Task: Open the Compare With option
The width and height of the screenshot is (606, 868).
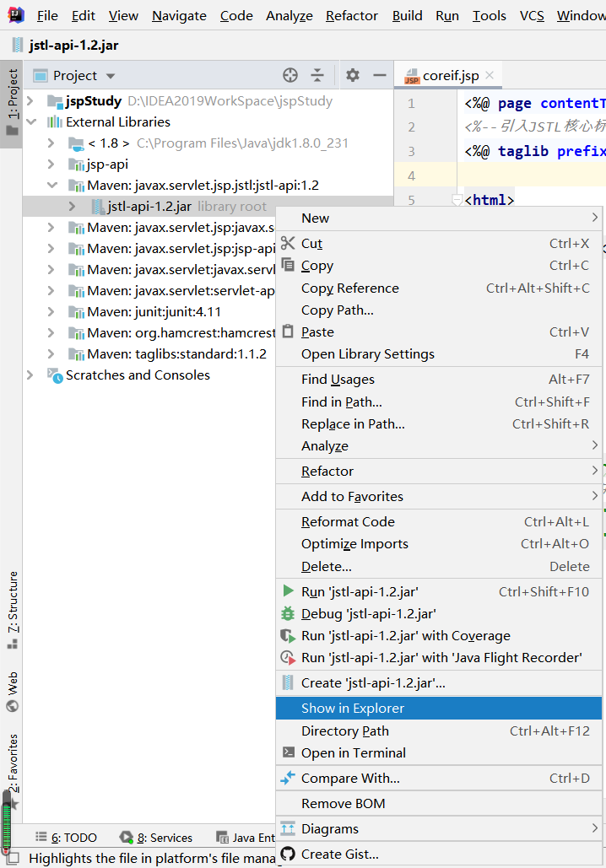Action: click(346, 778)
